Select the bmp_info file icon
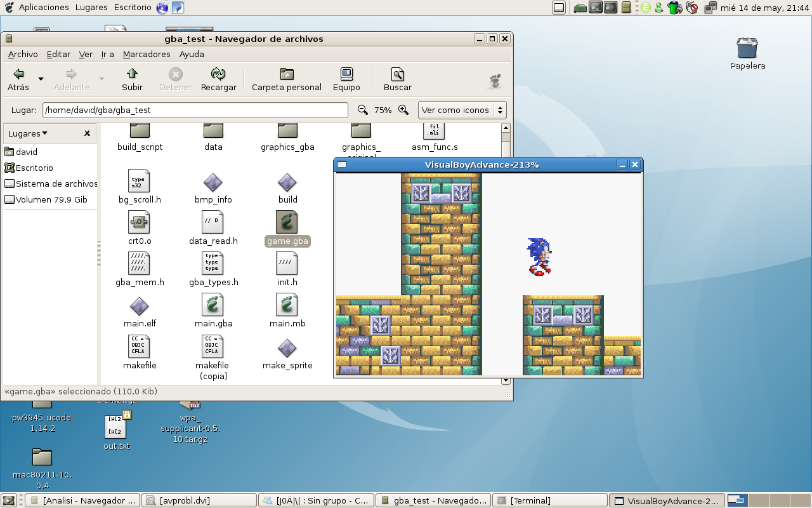This screenshot has height=508, width=812. (x=213, y=182)
